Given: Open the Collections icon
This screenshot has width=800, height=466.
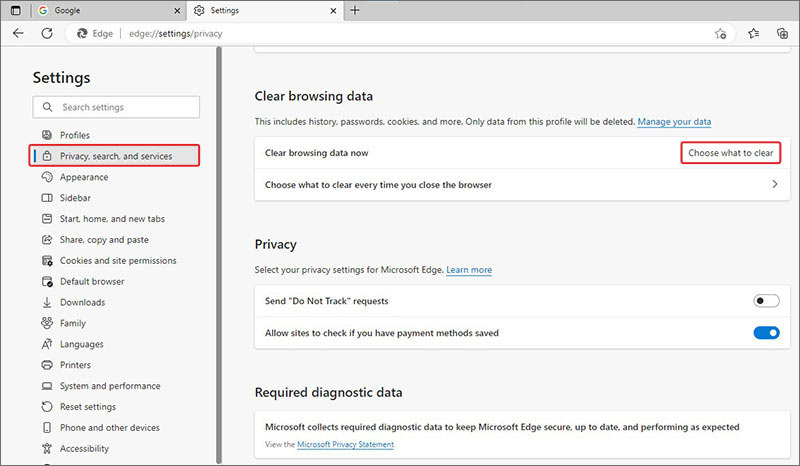Looking at the screenshot, I should pos(782,34).
